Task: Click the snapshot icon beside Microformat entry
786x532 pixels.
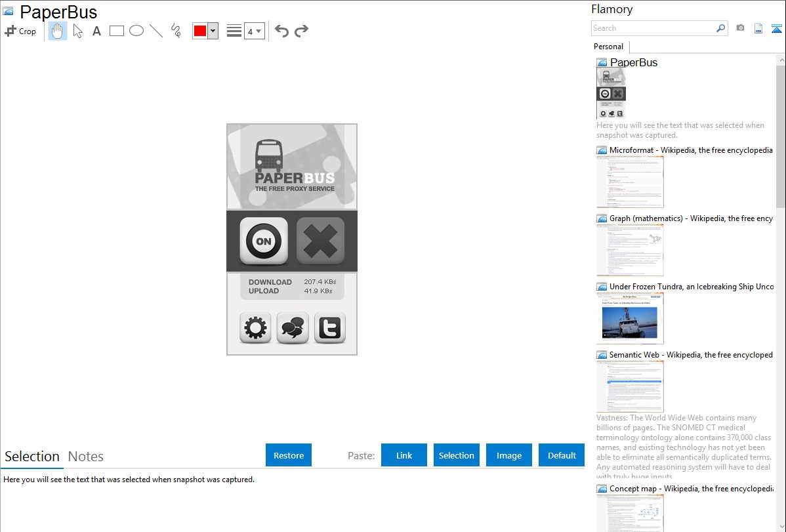Action: (602, 150)
